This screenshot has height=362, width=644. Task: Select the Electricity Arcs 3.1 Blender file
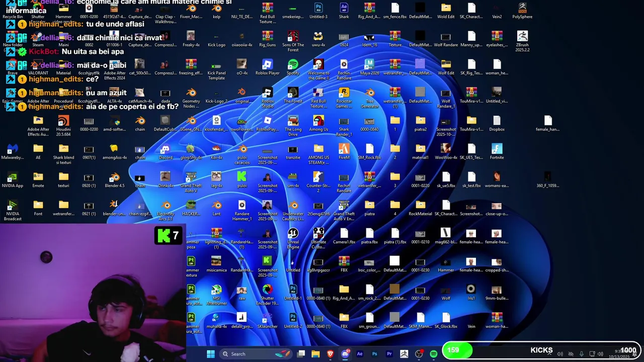(x=165, y=210)
